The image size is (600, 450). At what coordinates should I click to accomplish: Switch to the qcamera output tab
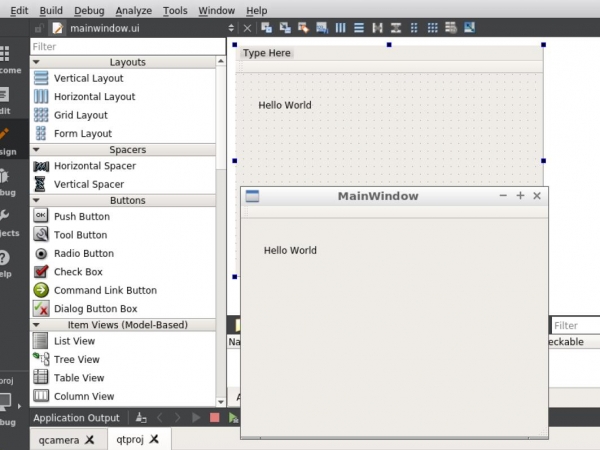[x=58, y=439]
